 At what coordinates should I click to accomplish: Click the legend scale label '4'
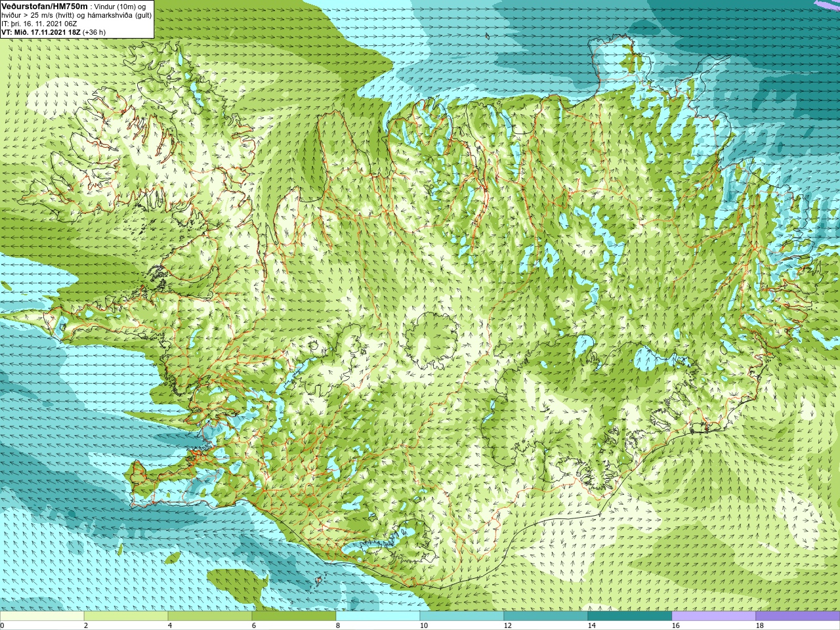coord(169,625)
